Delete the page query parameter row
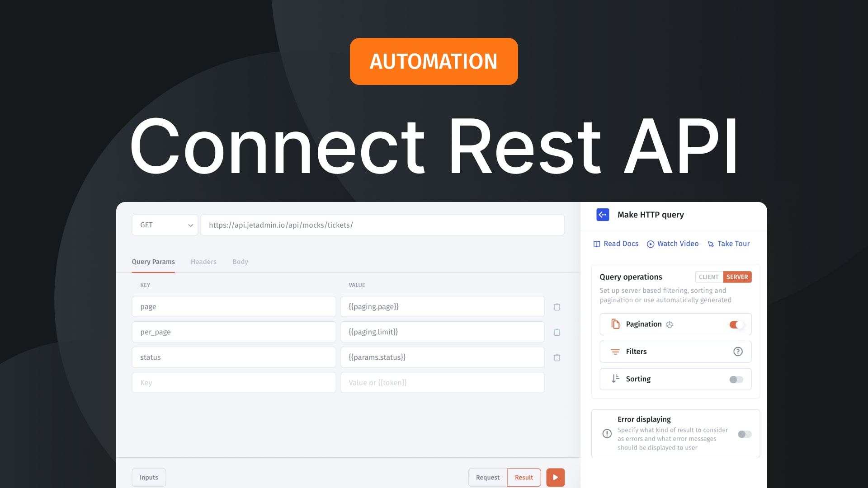Viewport: 868px width, 488px height. 557,306
